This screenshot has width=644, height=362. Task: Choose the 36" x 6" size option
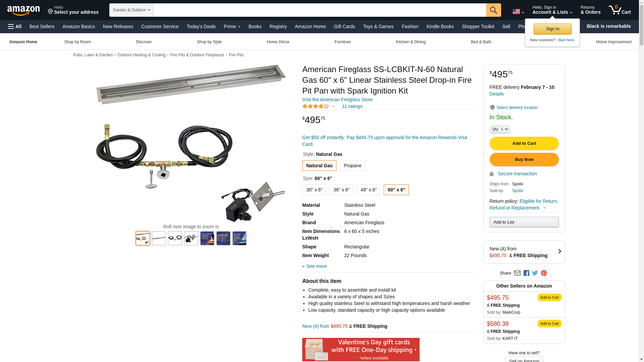click(x=341, y=190)
